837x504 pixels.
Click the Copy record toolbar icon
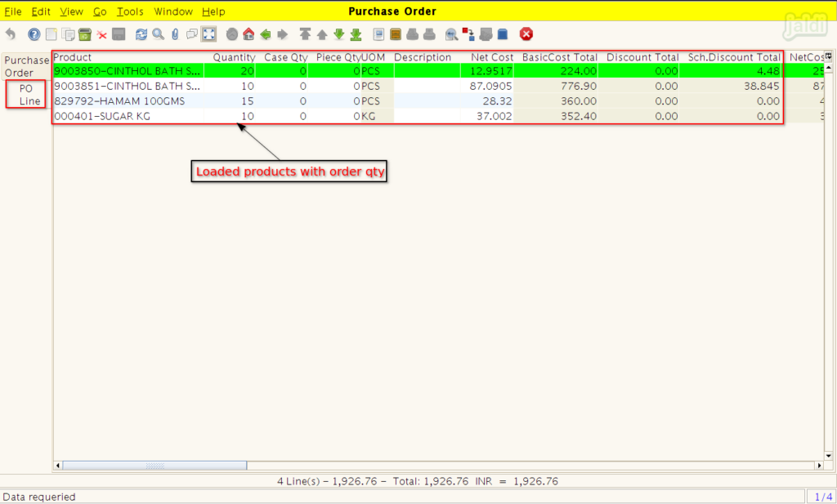pos(69,34)
